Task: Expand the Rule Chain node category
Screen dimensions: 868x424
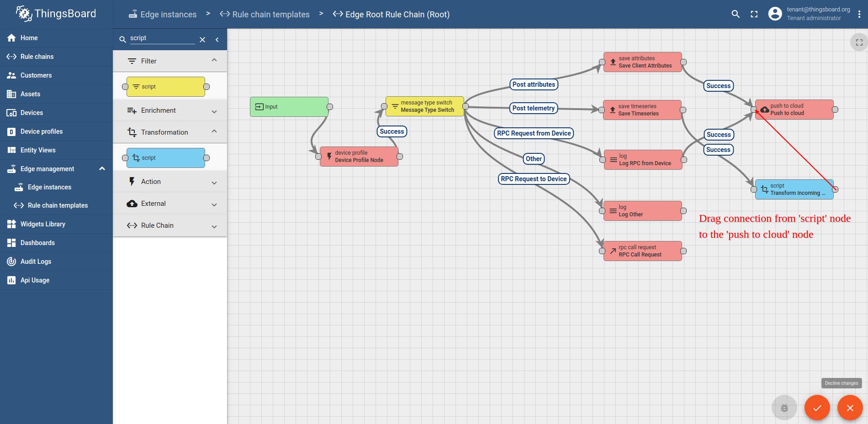Action: (170, 225)
